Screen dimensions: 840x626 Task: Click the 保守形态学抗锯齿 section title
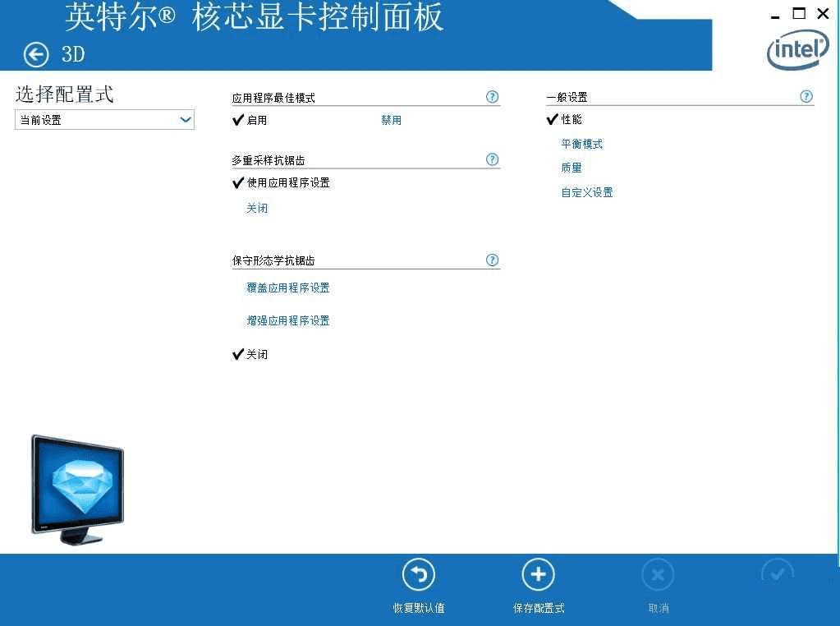(x=273, y=260)
